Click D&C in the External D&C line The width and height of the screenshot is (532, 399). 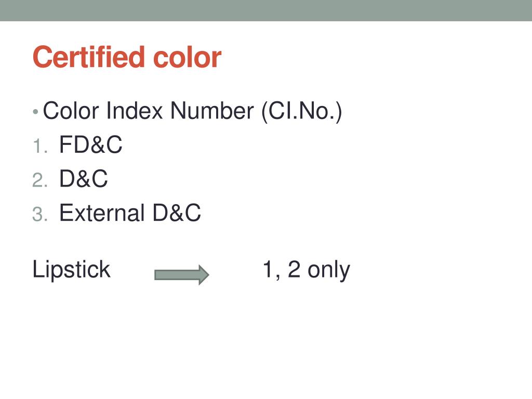click(177, 212)
